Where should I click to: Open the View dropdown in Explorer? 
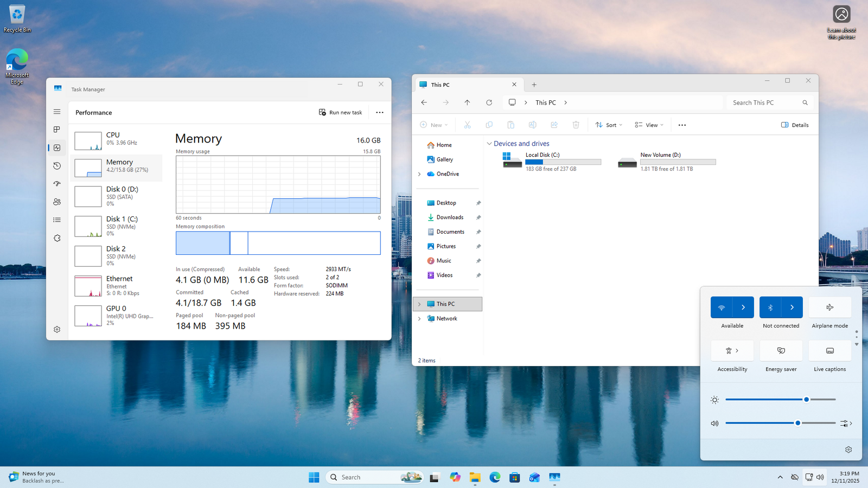[x=649, y=125]
